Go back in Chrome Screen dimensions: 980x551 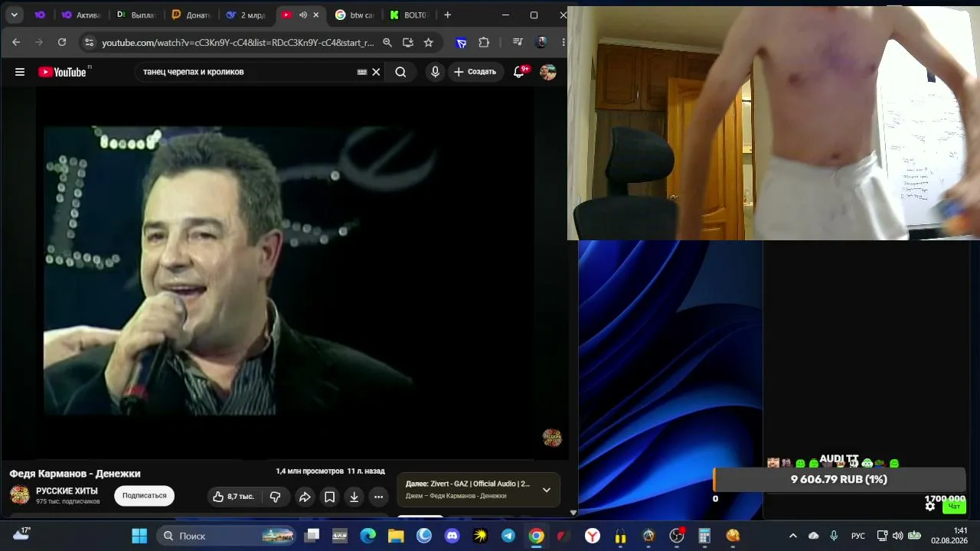(x=16, y=43)
